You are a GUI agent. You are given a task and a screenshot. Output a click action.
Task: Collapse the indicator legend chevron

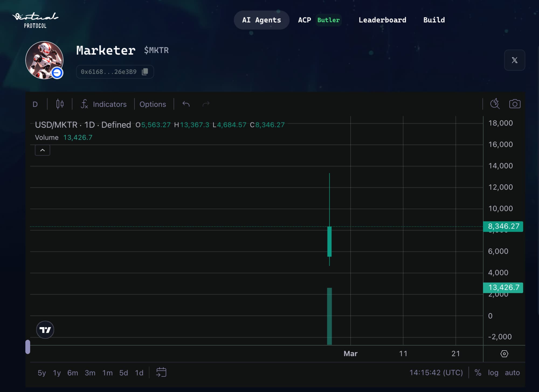42,150
